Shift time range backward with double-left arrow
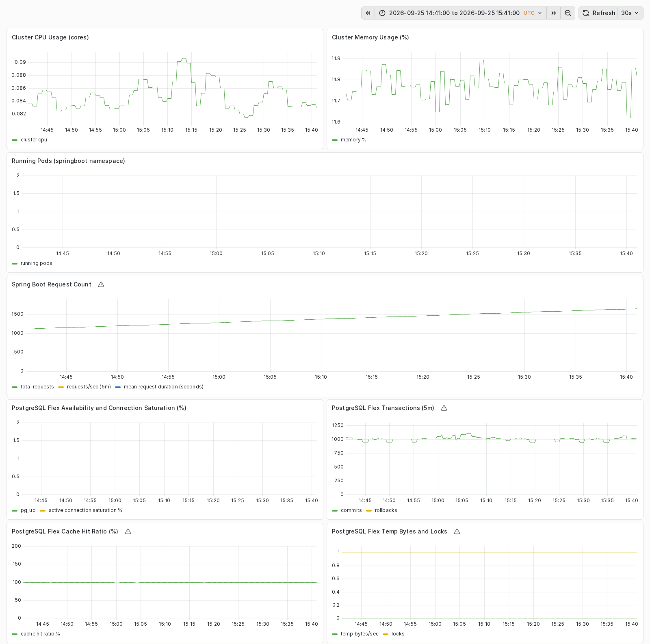 (368, 13)
